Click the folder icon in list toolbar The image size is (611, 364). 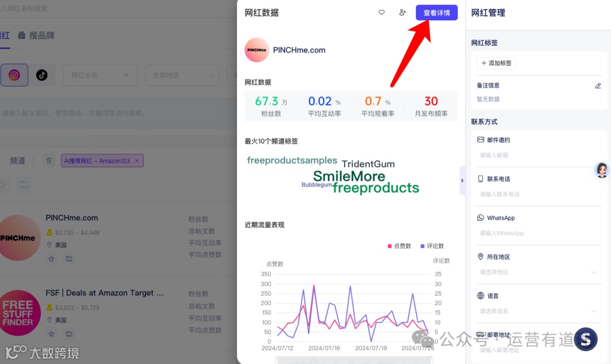24,184
